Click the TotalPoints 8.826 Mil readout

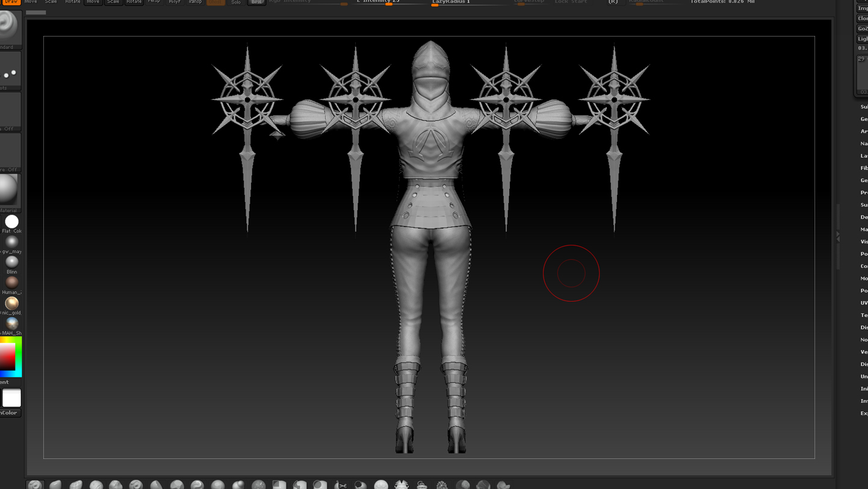[x=722, y=2]
